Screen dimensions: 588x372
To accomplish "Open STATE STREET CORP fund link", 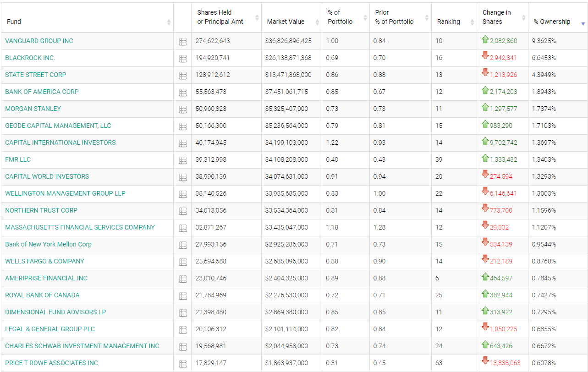I will click(x=36, y=75).
